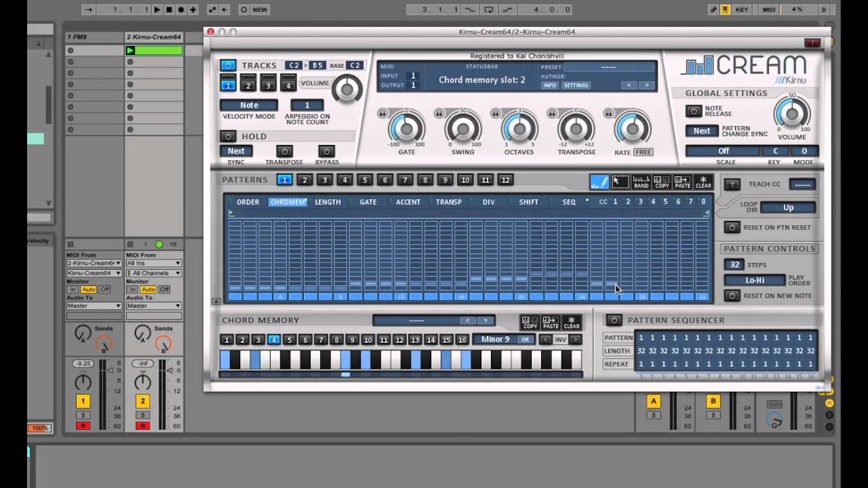The image size is (868, 488).
Task: Click the Transpose knob lock icon
Action: pos(552,113)
